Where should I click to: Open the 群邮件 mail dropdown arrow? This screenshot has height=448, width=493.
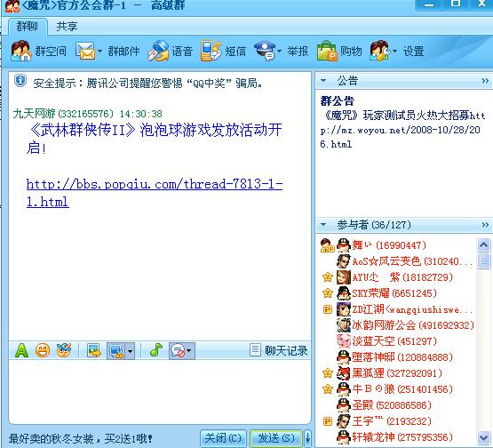tap(99, 51)
